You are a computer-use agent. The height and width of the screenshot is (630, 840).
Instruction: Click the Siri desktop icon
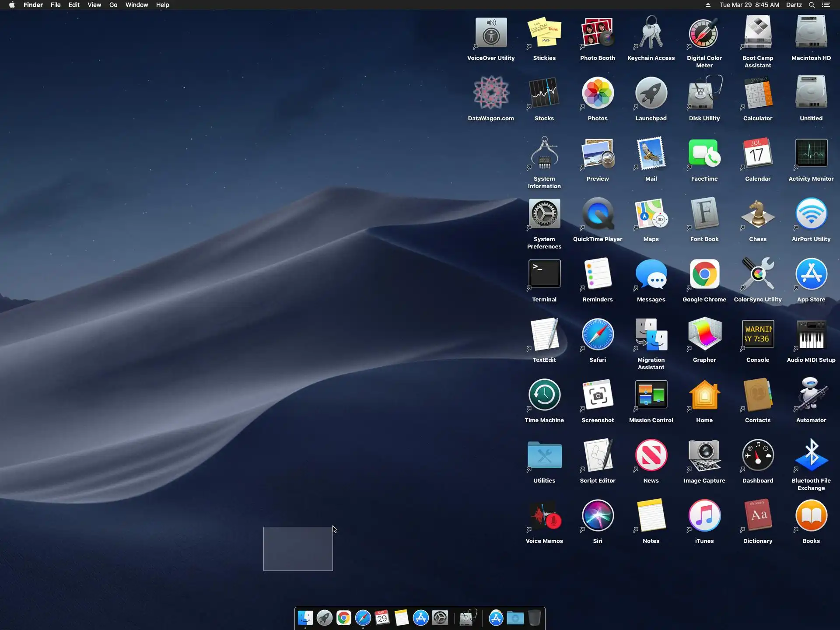[597, 516]
